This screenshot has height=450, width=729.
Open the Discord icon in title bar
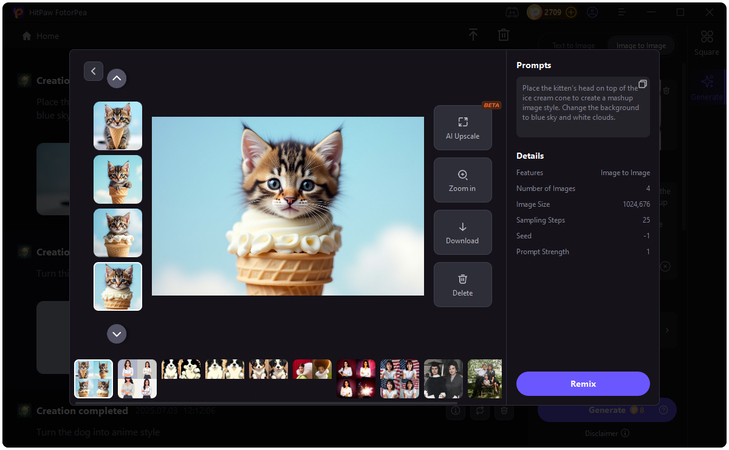[x=512, y=13]
